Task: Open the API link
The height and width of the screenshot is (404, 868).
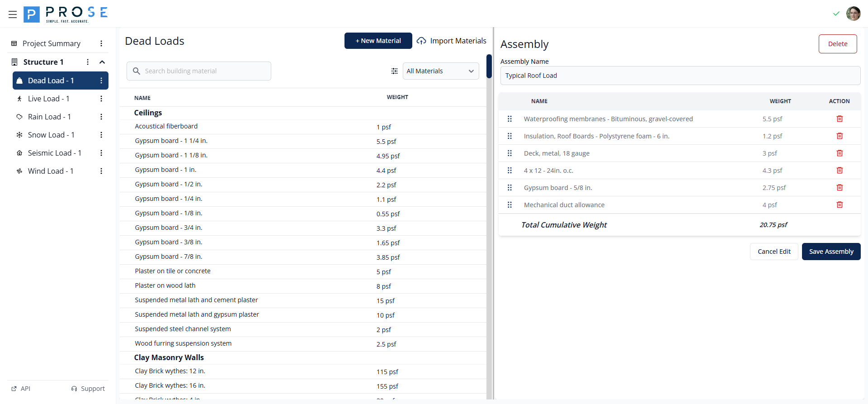Action: pos(21,389)
